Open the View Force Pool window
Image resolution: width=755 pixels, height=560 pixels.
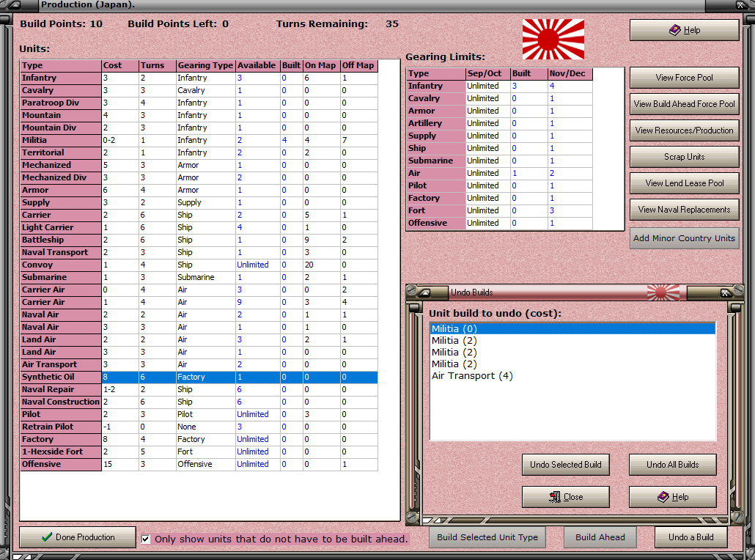[x=684, y=78]
